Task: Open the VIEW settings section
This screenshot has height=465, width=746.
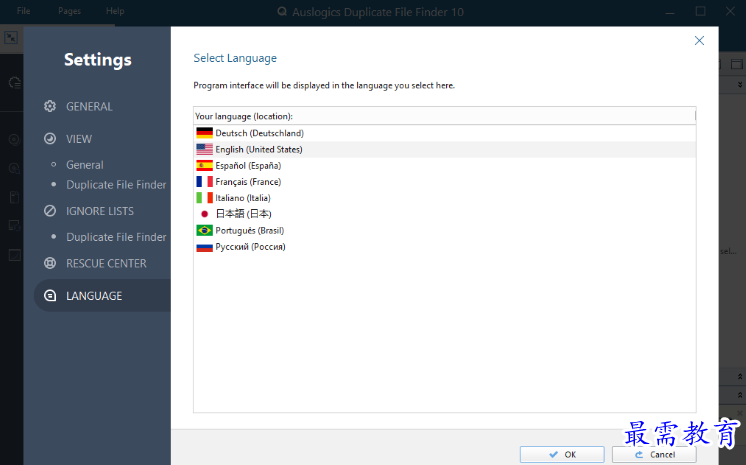Action: pyautogui.click(x=79, y=139)
